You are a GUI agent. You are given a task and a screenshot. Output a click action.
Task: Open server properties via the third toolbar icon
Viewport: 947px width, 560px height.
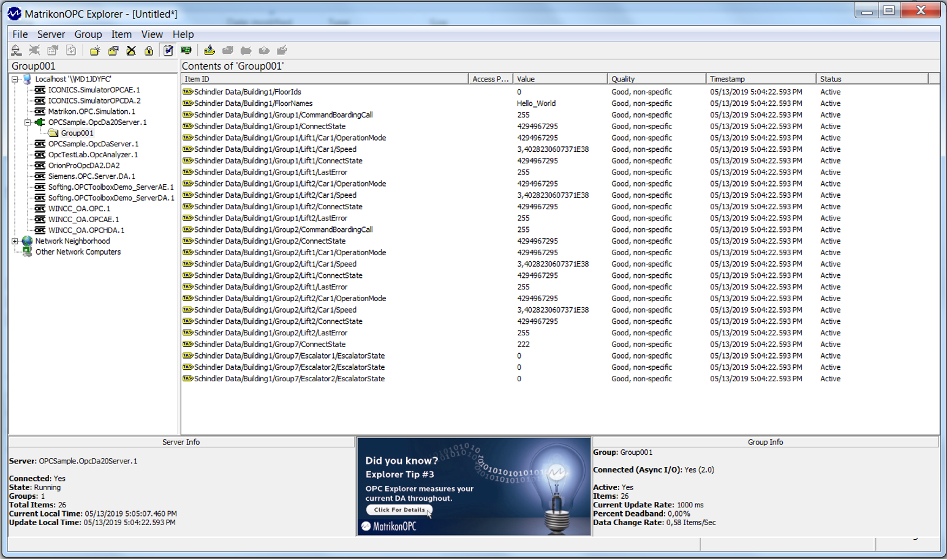pyautogui.click(x=52, y=50)
